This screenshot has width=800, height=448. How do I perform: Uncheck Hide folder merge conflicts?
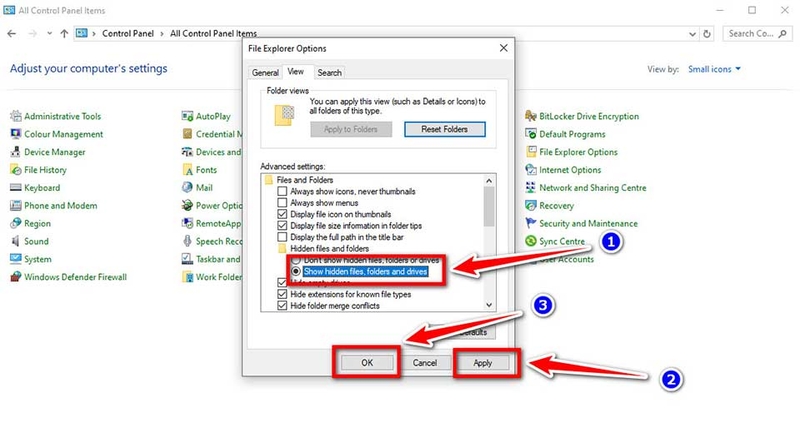(282, 306)
